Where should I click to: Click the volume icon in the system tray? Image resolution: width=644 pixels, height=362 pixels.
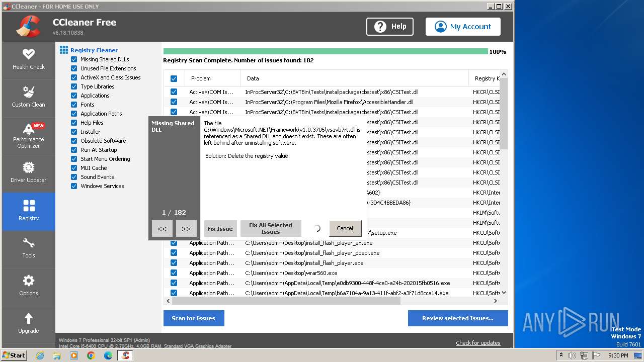572,355
